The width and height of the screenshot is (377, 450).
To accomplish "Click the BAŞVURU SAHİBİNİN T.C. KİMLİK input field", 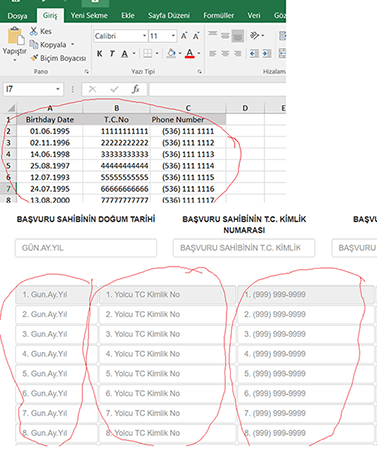I will click(x=244, y=248).
